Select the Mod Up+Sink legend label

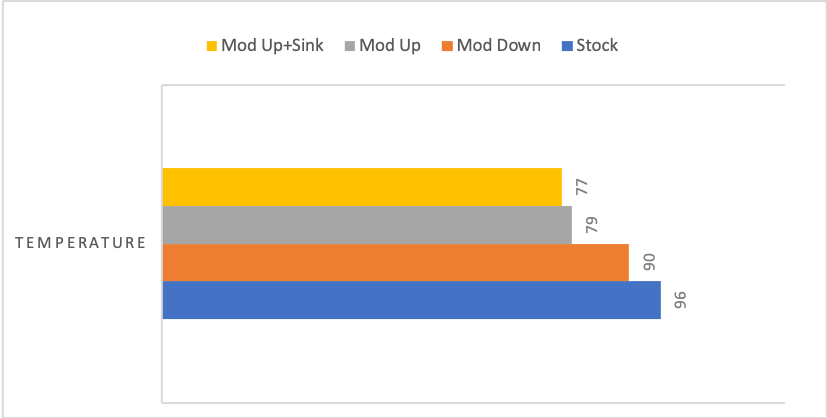click(x=272, y=46)
